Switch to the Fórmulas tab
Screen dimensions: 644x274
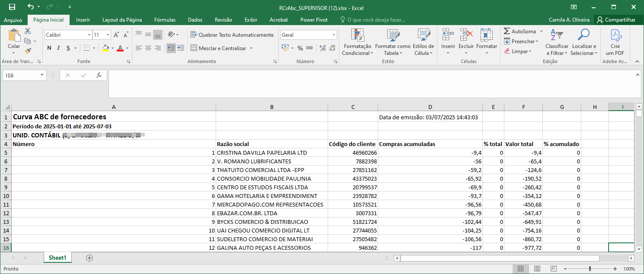[x=165, y=20]
